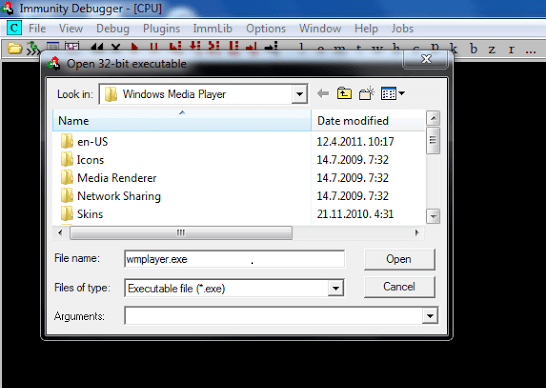Open the 'r' references window button
This screenshot has height=388, width=546.
point(511,49)
